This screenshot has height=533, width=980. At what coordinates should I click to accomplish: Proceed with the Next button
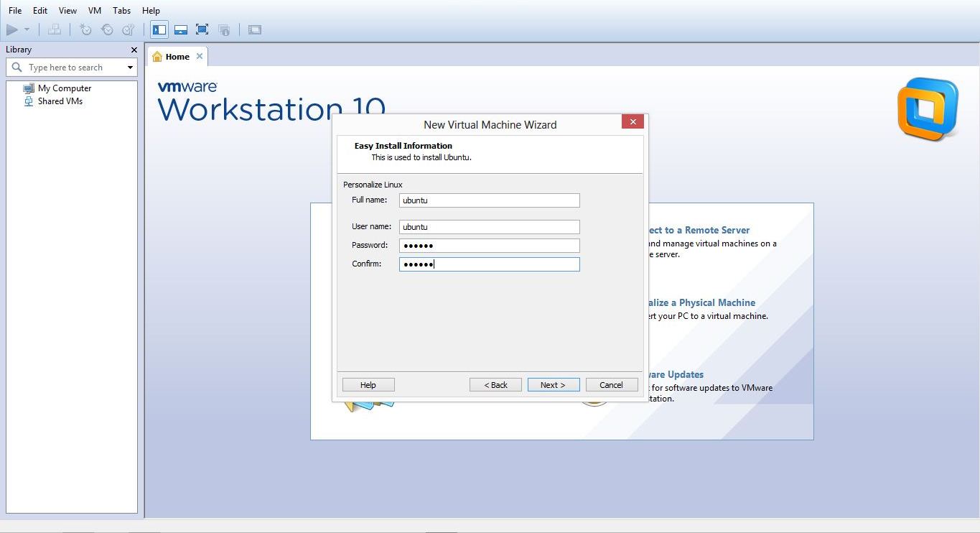coord(553,385)
